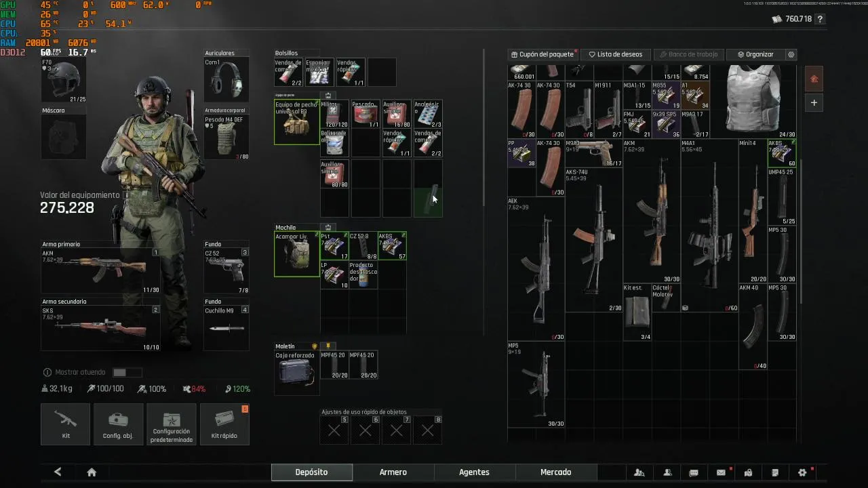Click quick-use slot 8

(428, 430)
